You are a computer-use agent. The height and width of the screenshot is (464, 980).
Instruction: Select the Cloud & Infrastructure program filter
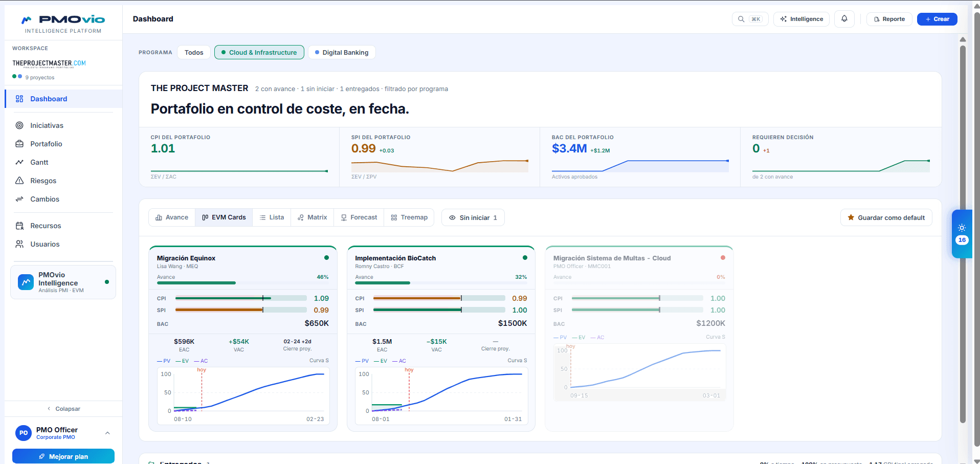point(259,52)
